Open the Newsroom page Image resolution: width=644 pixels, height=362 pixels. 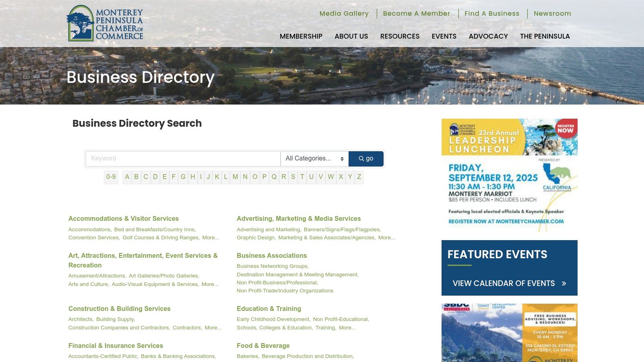[x=552, y=13]
